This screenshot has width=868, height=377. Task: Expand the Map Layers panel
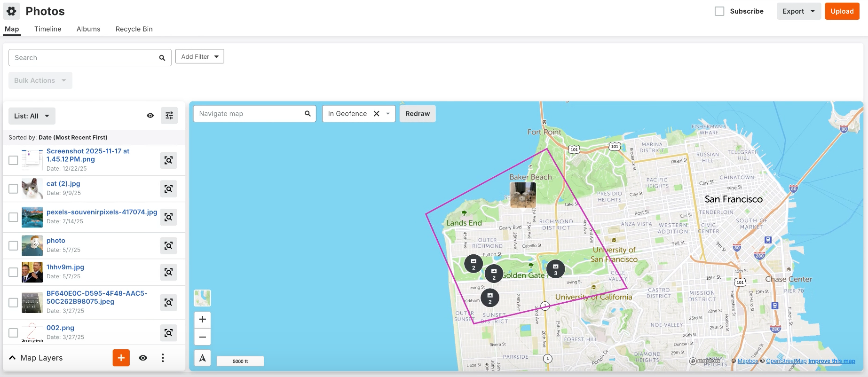coord(13,358)
